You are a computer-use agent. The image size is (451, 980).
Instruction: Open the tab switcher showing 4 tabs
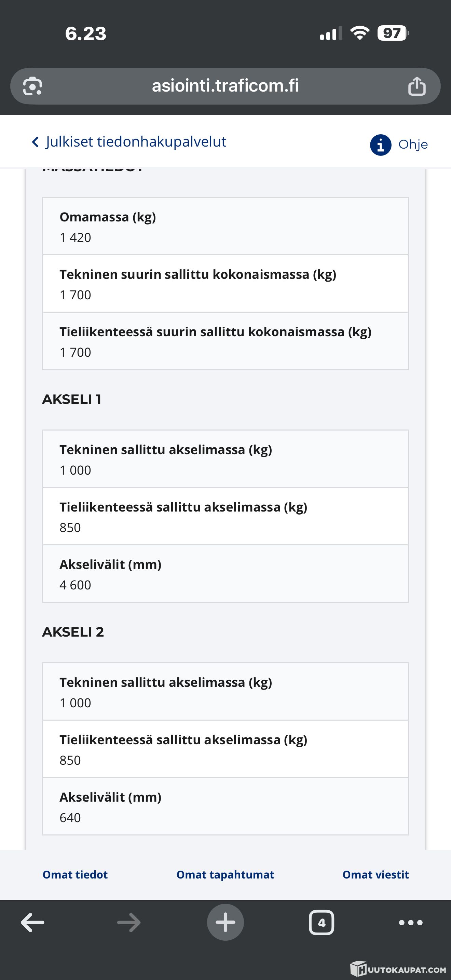(321, 923)
